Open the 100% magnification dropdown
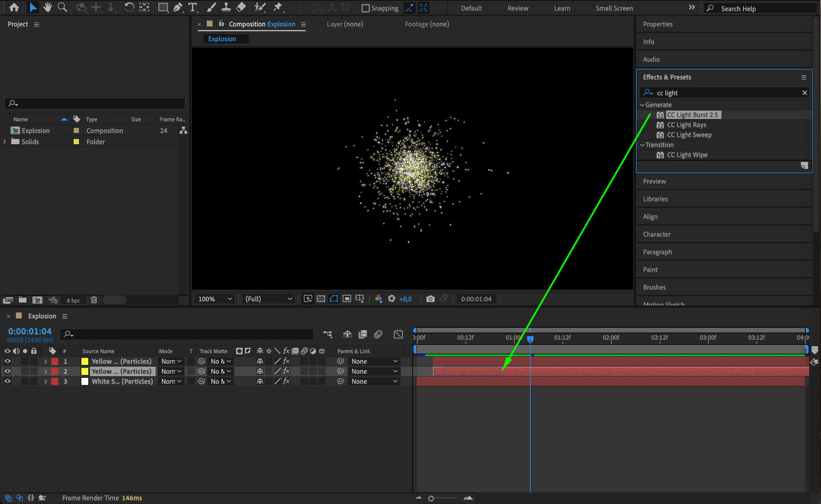This screenshot has width=821, height=504. tap(215, 299)
